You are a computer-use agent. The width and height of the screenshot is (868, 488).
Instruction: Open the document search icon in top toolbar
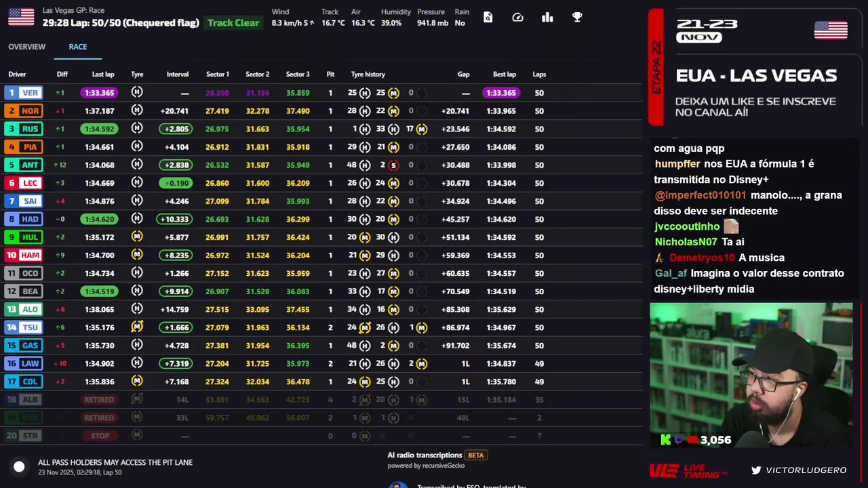pyautogui.click(x=488, y=18)
